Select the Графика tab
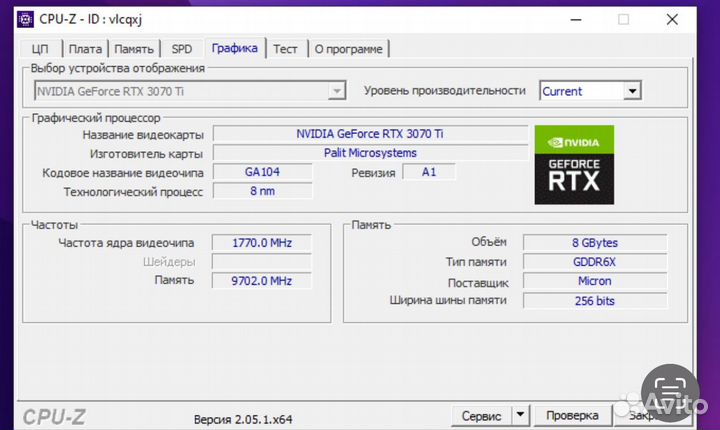Viewport: 720px width, 430px height. (x=235, y=48)
